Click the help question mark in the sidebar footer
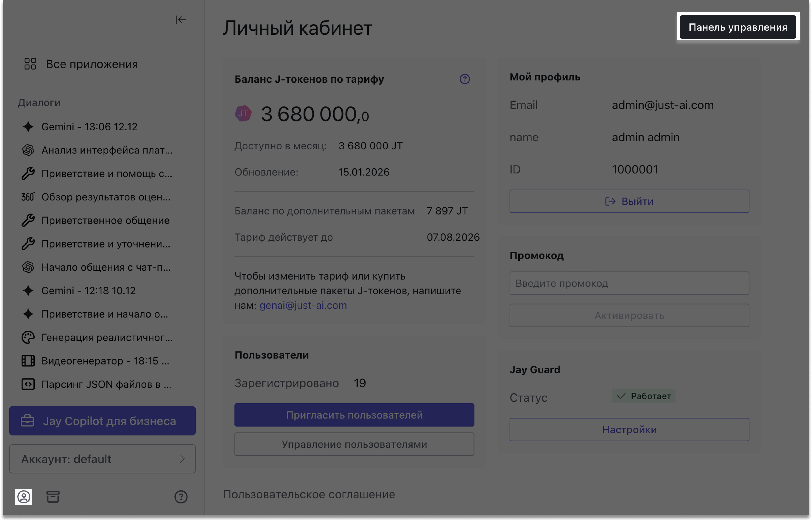 pos(181,497)
